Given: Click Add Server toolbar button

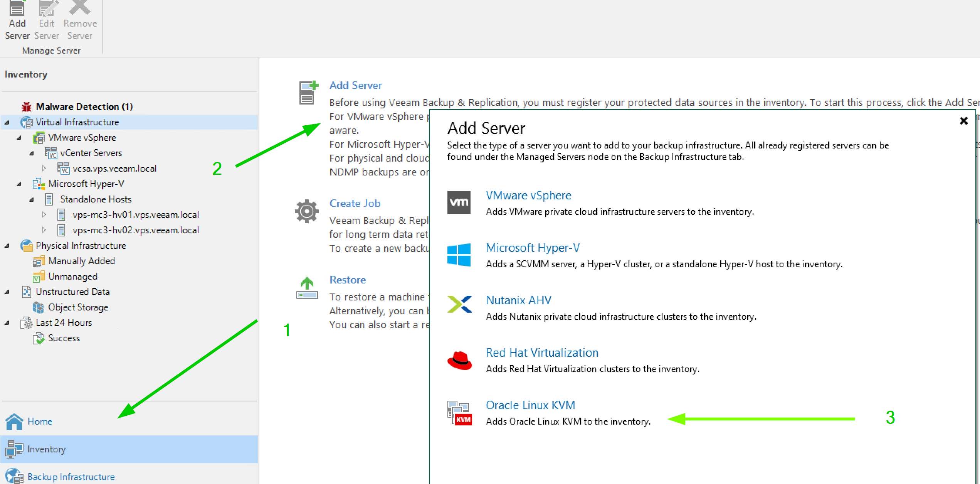Looking at the screenshot, I should click(x=17, y=21).
